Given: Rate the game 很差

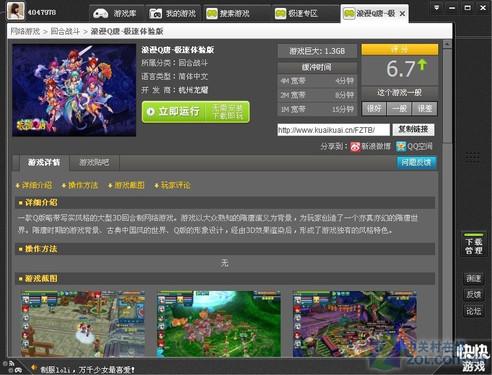Looking at the screenshot, I should point(425,109).
